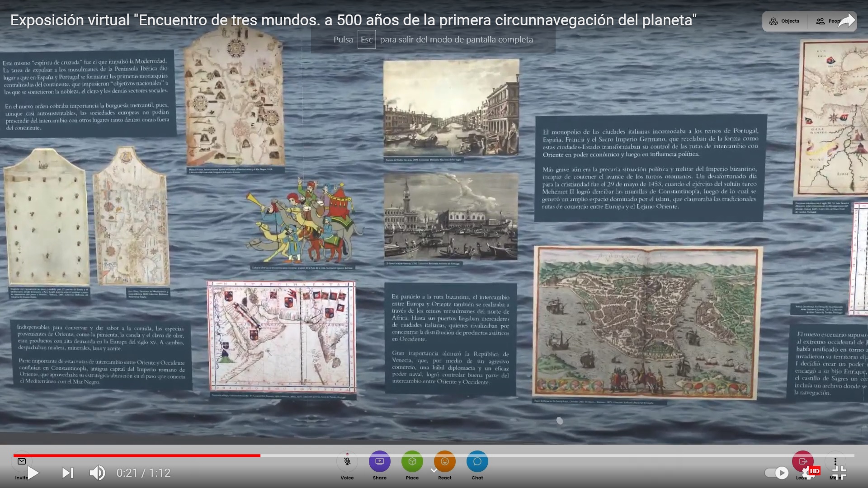Open the React emoji button
This screenshot has width=868, height=488.
coord(445,461)
